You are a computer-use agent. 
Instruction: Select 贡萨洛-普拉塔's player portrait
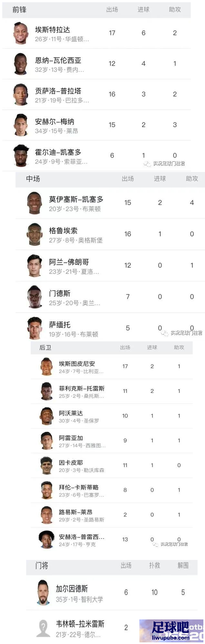pyautogui.click(x=21, y=94)
